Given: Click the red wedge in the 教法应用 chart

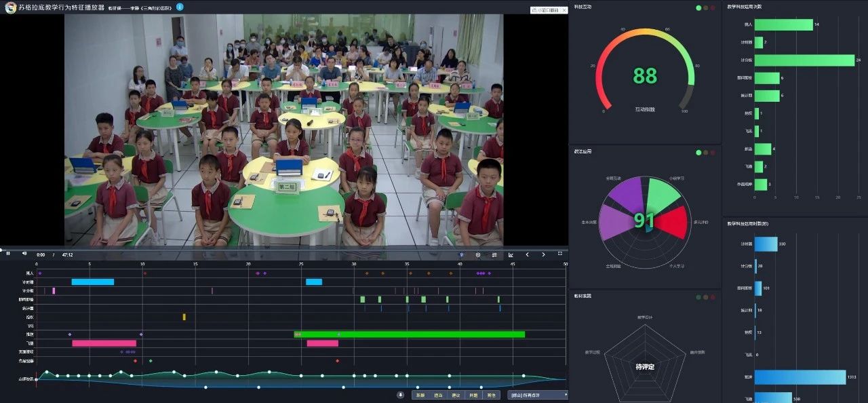Looking at the screenshot, I should click(x=670, y=221).
